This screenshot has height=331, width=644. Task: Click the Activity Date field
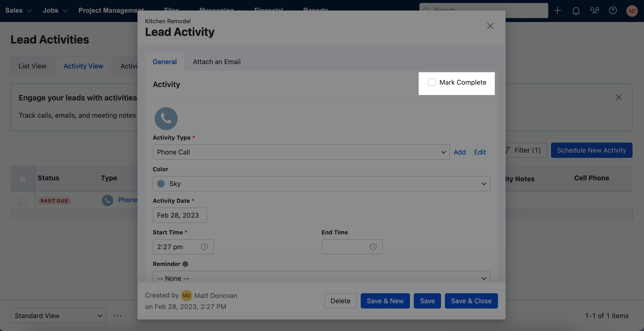coord(180,215)
